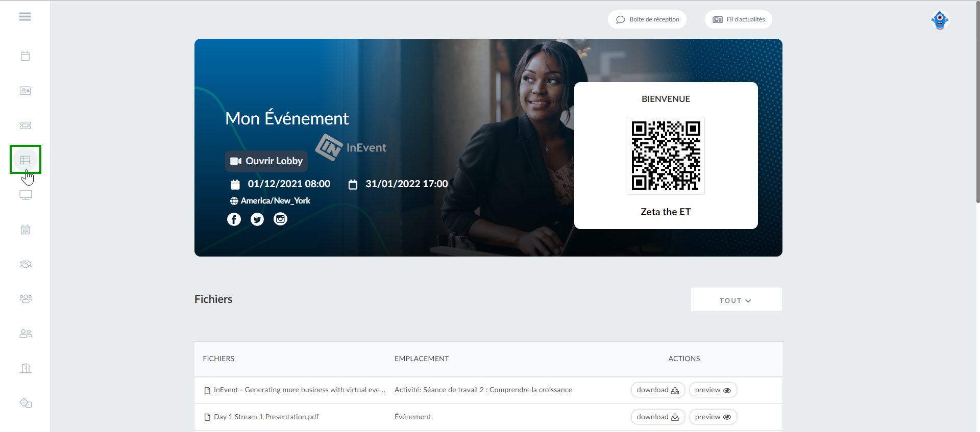Screen dimensions: 980x432
Task: Click the America/New_York timezone text
Action: pyautogui.click(x=276, y=201)
